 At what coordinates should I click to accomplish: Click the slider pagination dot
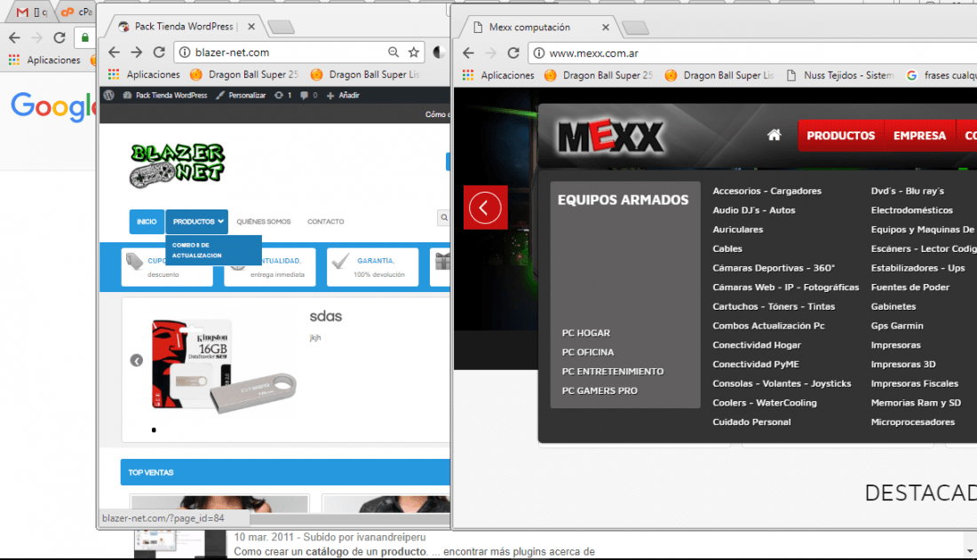[x=154, y=430]
